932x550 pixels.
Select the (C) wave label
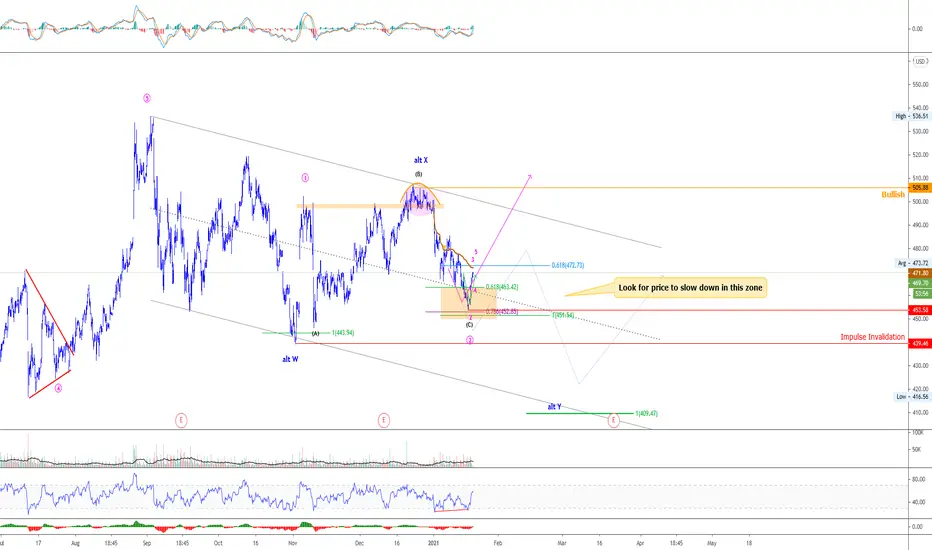(x=470, y=325)
